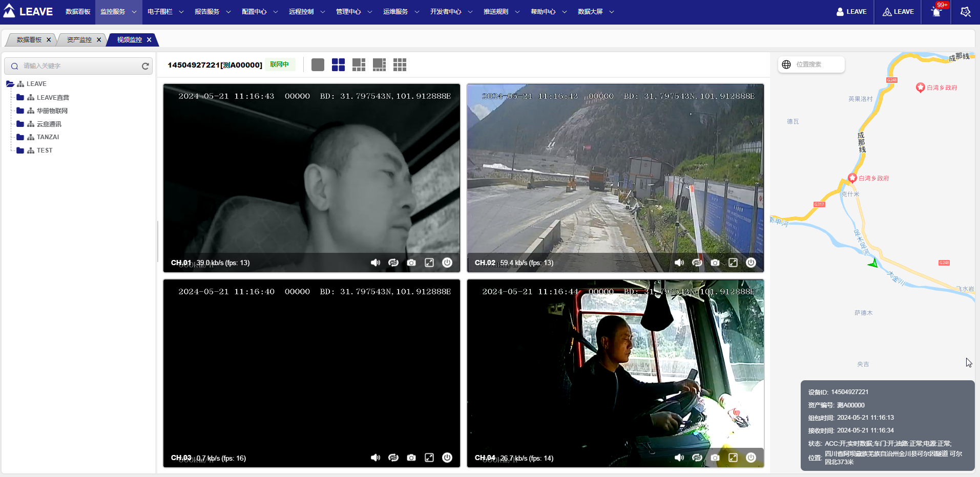The height and width of the screenshot is (477, 980).
Task: Click HD quality icon on CH.04
Action: coord(697,458)
